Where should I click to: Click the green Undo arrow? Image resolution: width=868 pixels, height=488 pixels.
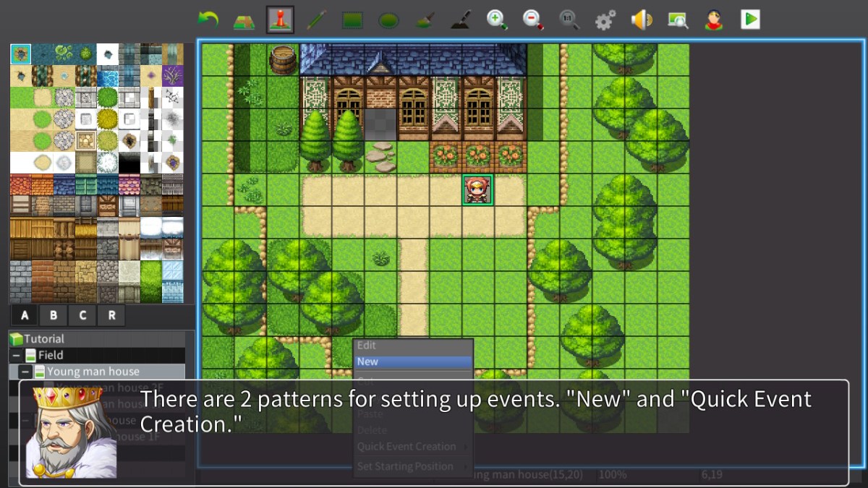click(x=208, y=20)
